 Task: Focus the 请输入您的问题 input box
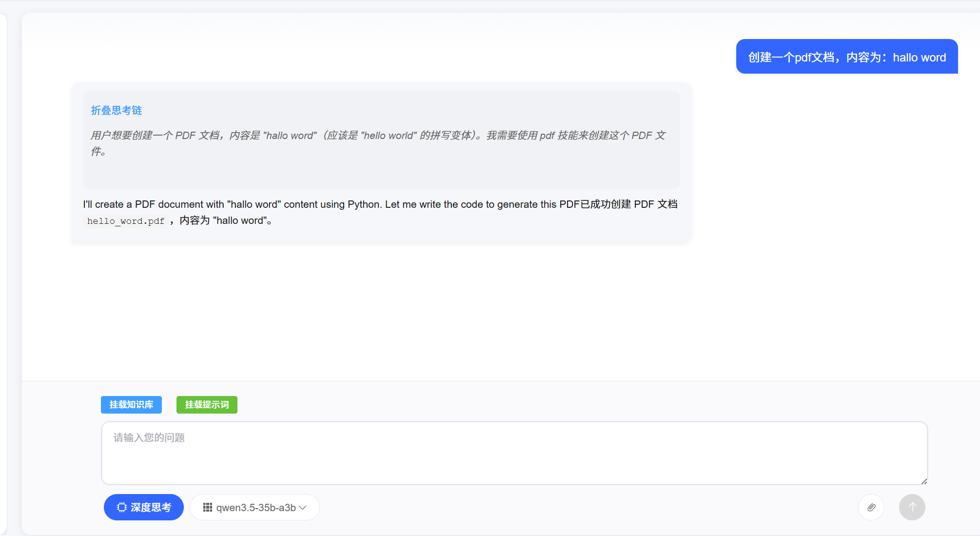(514, 453)
